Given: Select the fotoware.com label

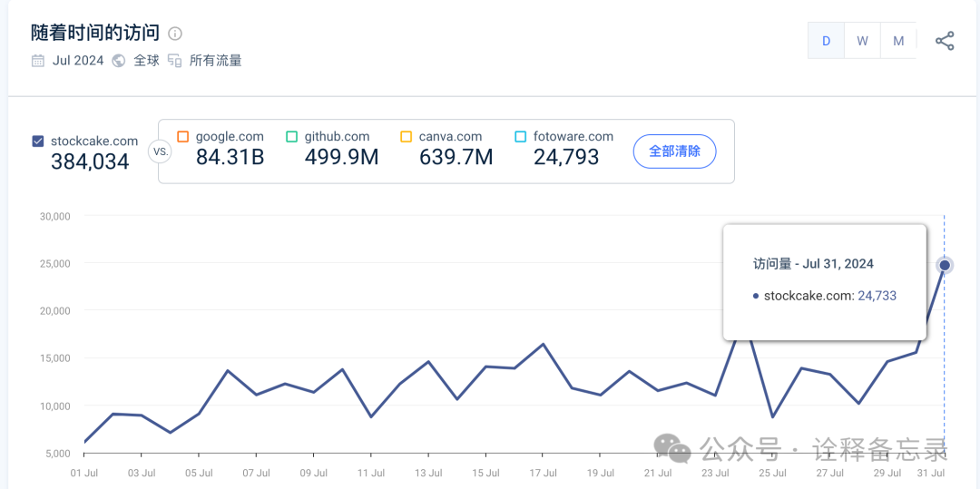Looking at the screenshot, I should tap(573, 136).
